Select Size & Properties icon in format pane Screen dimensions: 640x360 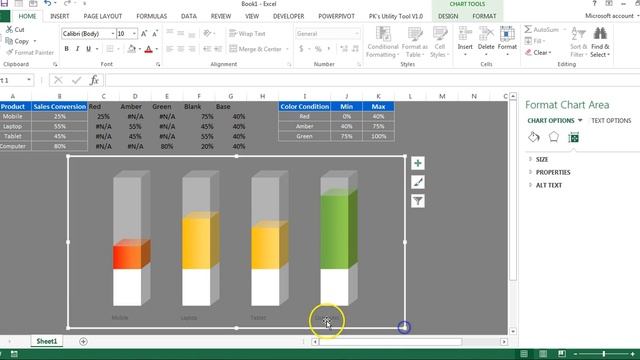coord(573,138)
